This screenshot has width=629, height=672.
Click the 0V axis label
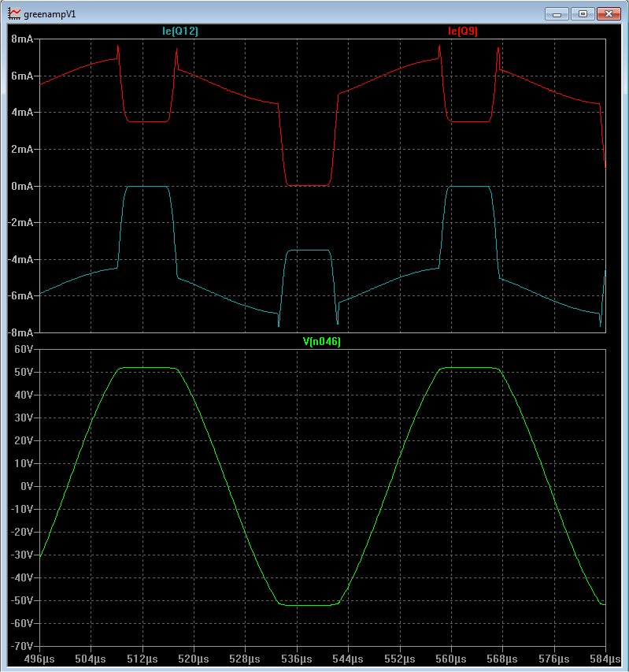point(27,486)
